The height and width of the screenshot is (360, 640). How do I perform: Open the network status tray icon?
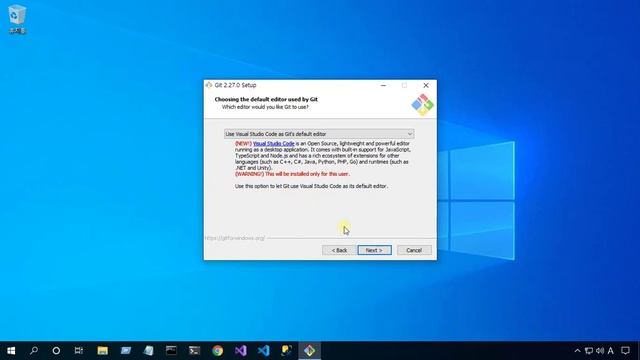[589, 351]
